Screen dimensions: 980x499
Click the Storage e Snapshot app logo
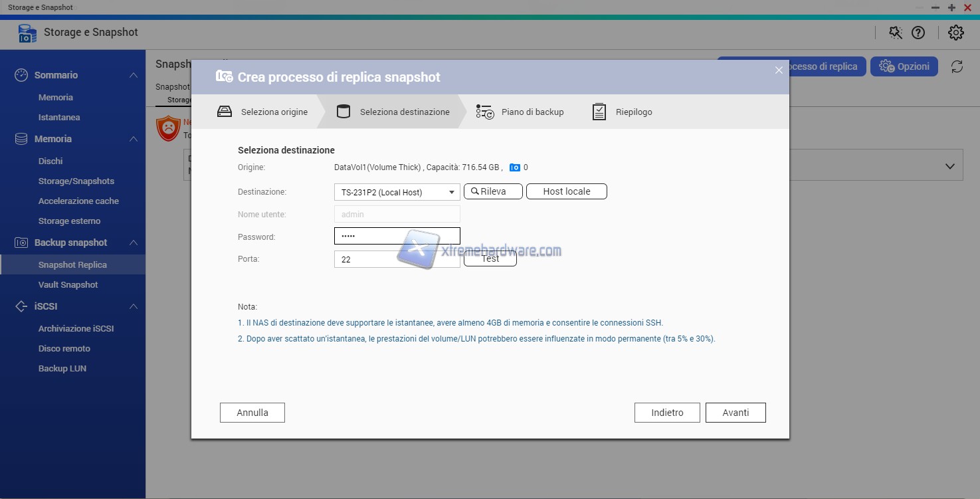[x=27, y=33]
